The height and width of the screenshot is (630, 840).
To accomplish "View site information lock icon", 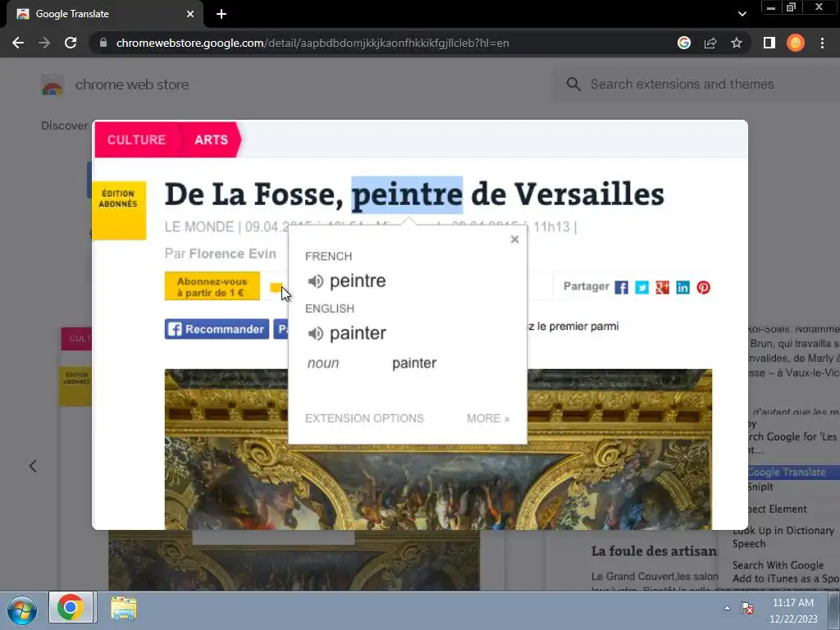I will point(103,43).
